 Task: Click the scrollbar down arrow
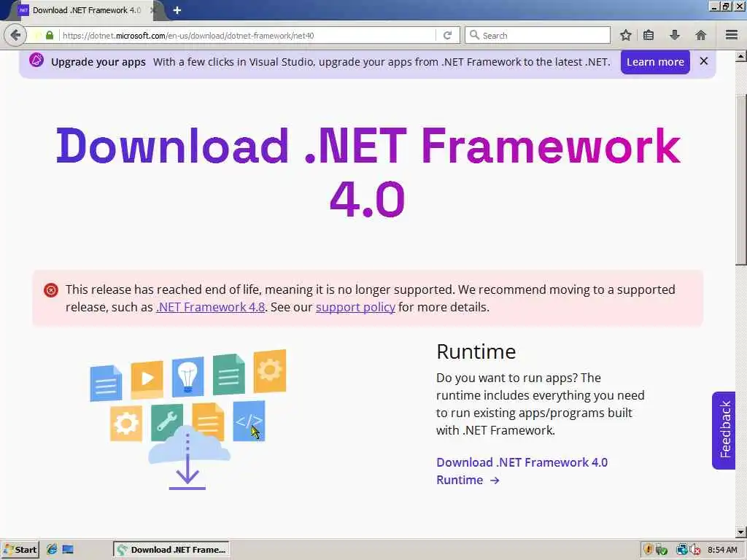click(x=741, y=532)
